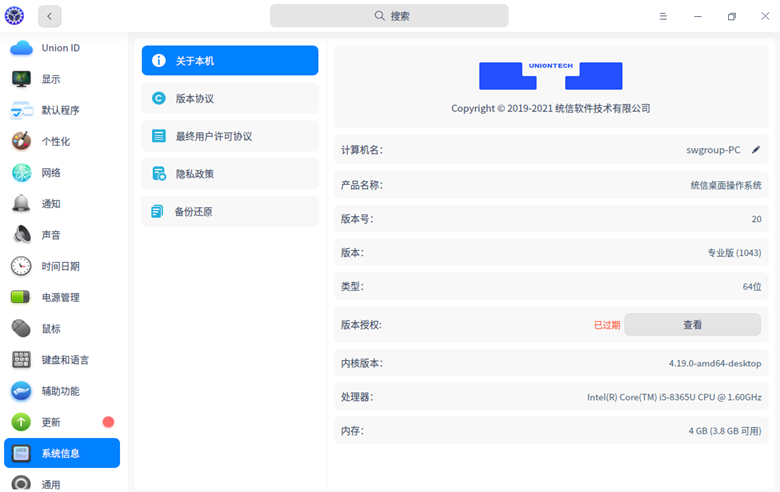Click the control center logo icon
Viewport: 780px width, 492px height.
14,16
